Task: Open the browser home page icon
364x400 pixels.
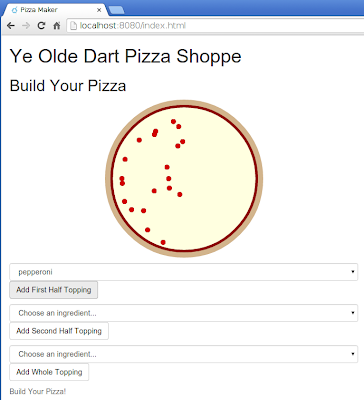Action: [x=57, y=26]
